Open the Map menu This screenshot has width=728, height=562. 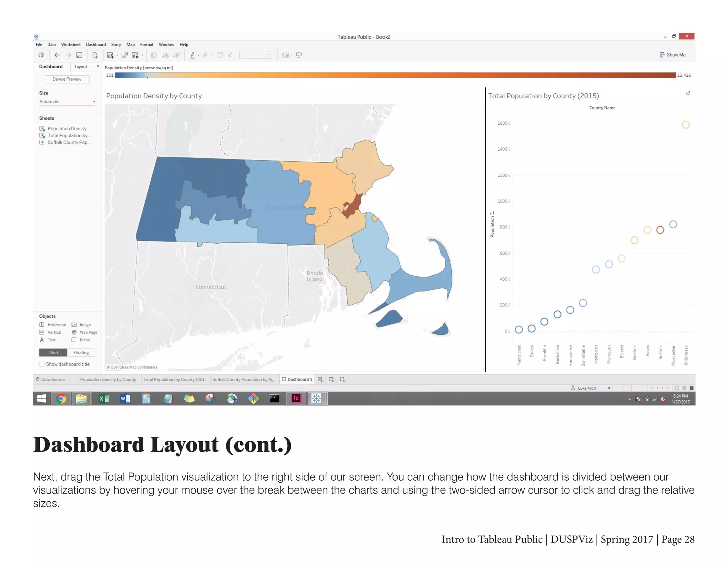(130, 44)
